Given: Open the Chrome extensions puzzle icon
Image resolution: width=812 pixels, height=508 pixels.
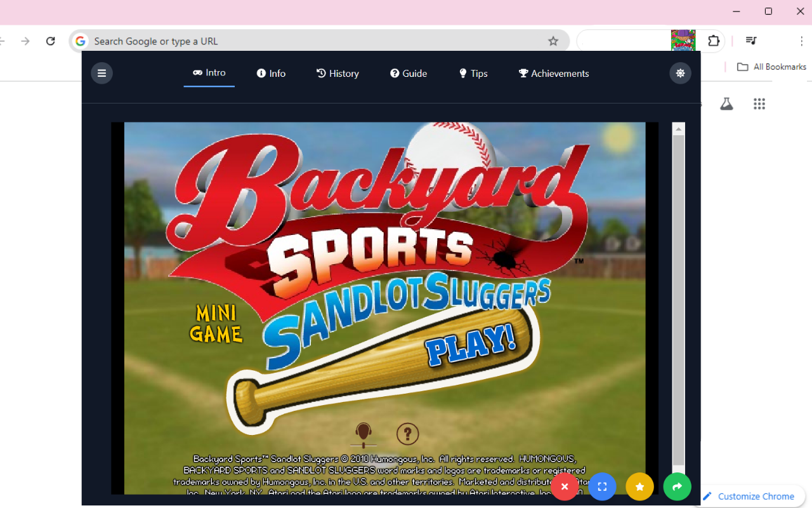Looking at the screenshot, I should pyautogui.click(x=714, y=41).
